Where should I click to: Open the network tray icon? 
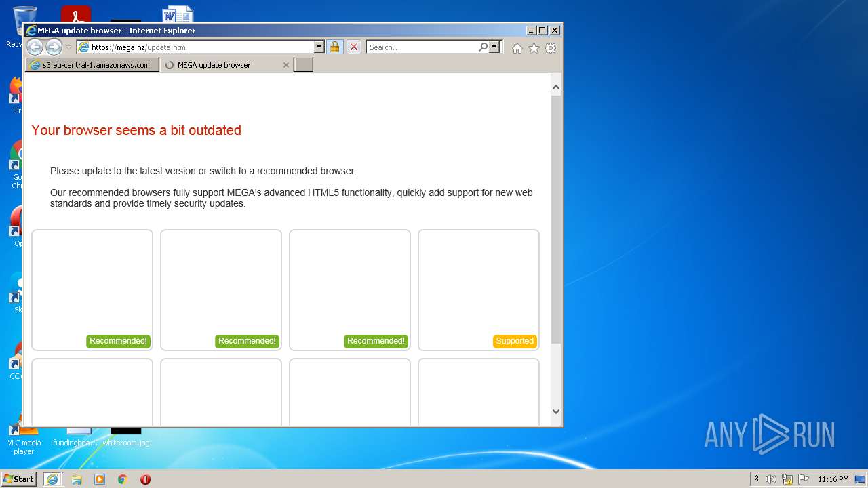tap(787, 479)
